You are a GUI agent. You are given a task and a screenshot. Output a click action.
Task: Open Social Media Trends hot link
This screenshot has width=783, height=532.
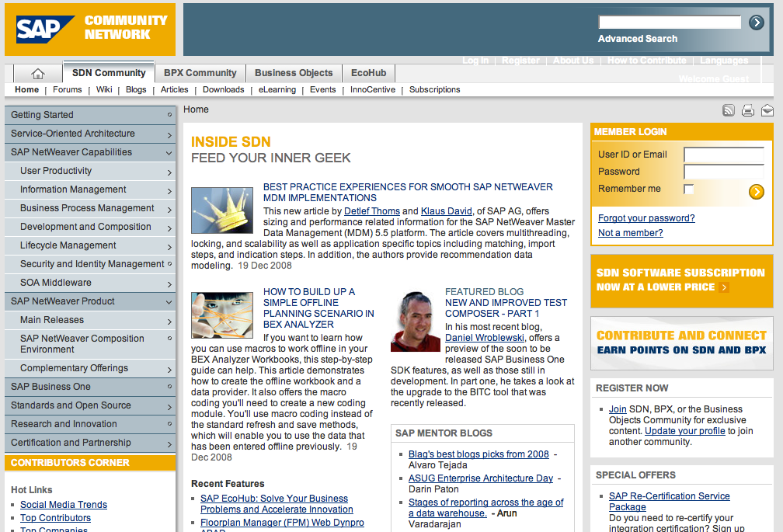[64, 505]
